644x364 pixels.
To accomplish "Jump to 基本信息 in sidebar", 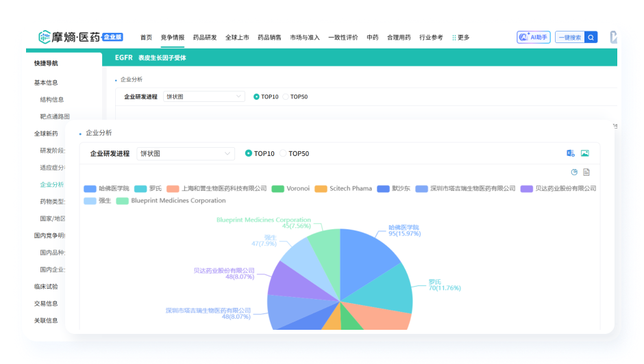I will pos(46,83).
